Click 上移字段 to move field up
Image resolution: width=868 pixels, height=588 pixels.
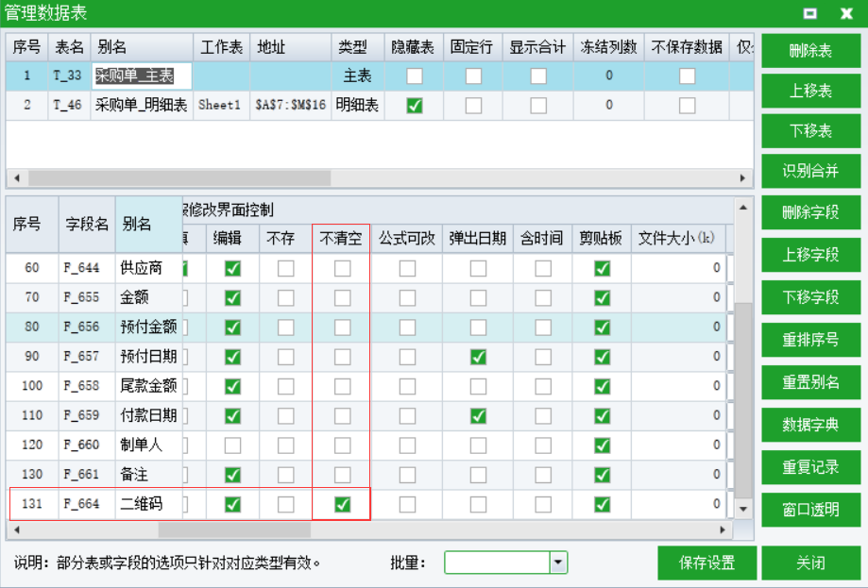(x=810, y=255)
